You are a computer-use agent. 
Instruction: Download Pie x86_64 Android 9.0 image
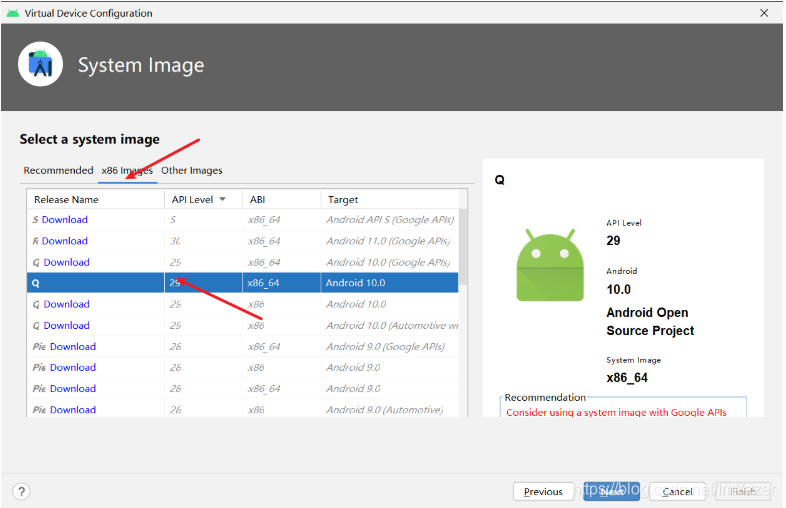click(x=73, y=389)
